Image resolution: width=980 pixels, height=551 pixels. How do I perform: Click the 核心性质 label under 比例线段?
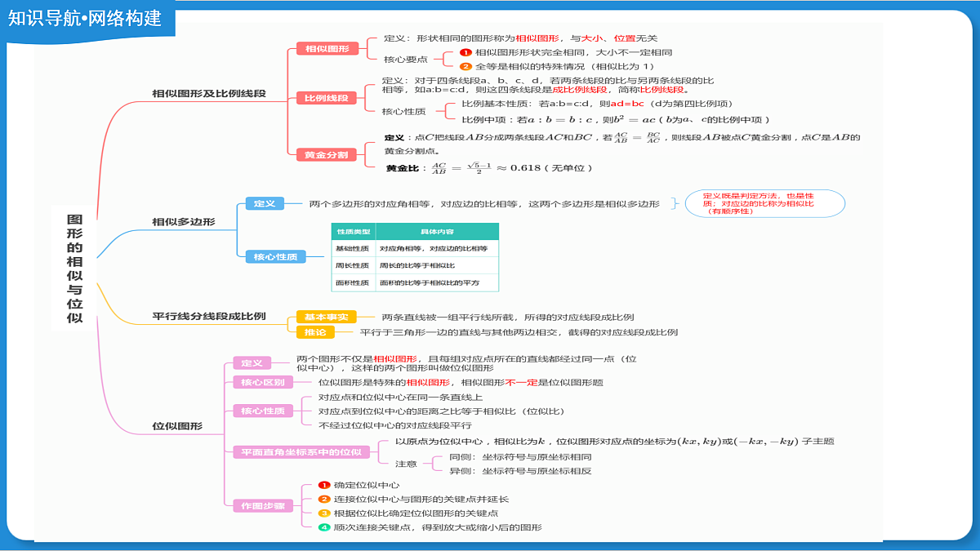(403, 111)
